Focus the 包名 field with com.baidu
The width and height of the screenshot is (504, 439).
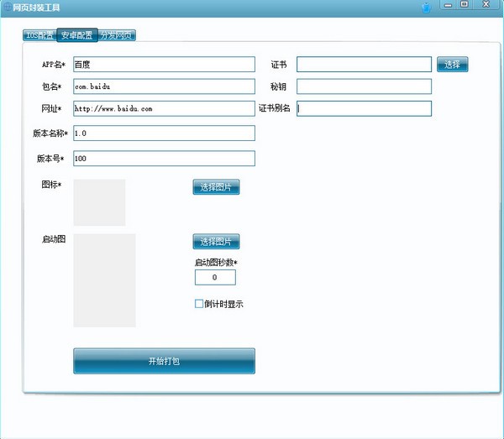pos(165,86)
